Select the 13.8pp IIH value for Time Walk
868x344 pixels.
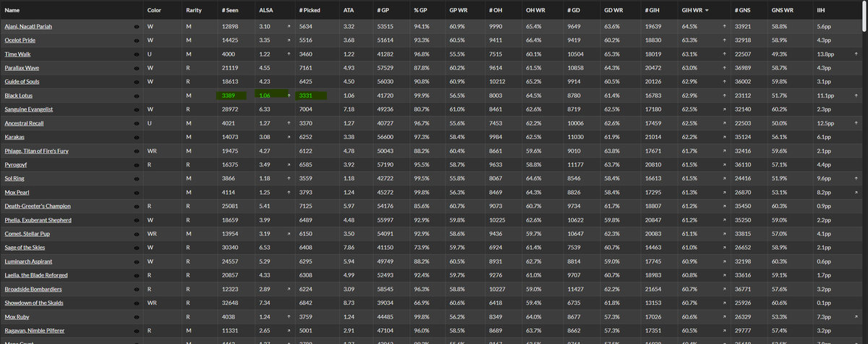coord(825,54)
